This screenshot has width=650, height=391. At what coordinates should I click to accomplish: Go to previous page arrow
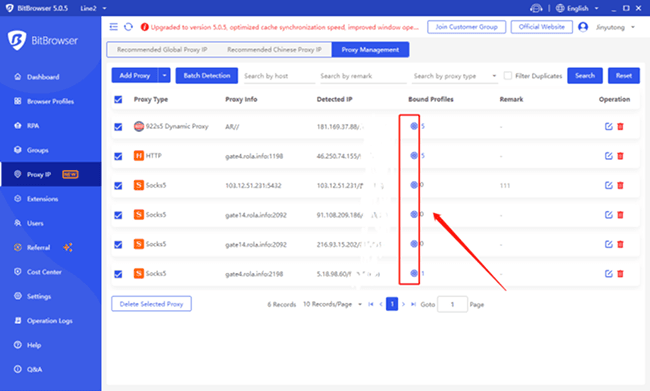(381, 304)
